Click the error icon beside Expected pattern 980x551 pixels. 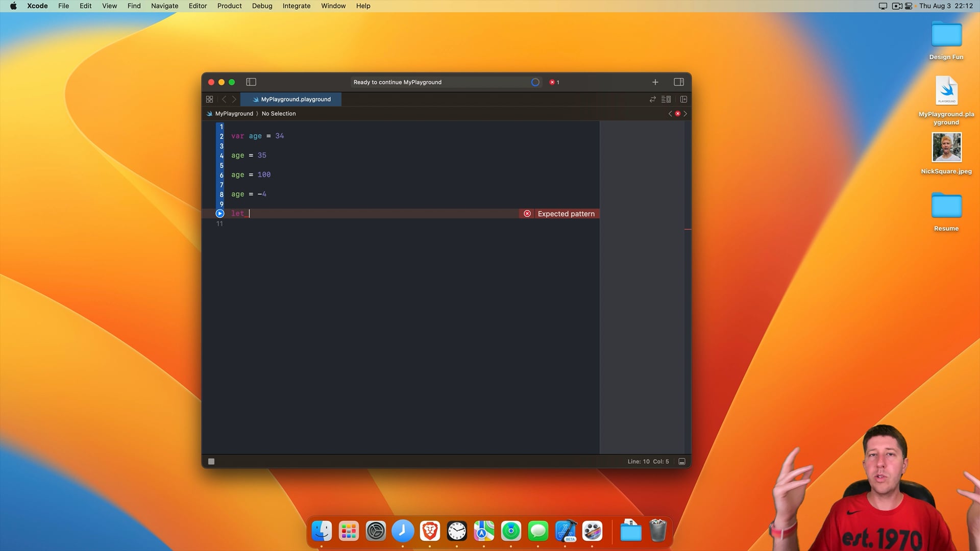click(527, 214)
